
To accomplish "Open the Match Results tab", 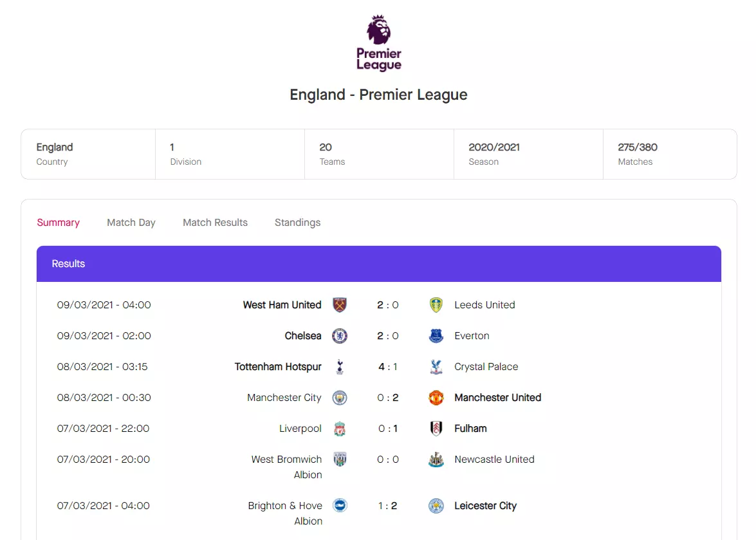I will click(x=215, y=222).
